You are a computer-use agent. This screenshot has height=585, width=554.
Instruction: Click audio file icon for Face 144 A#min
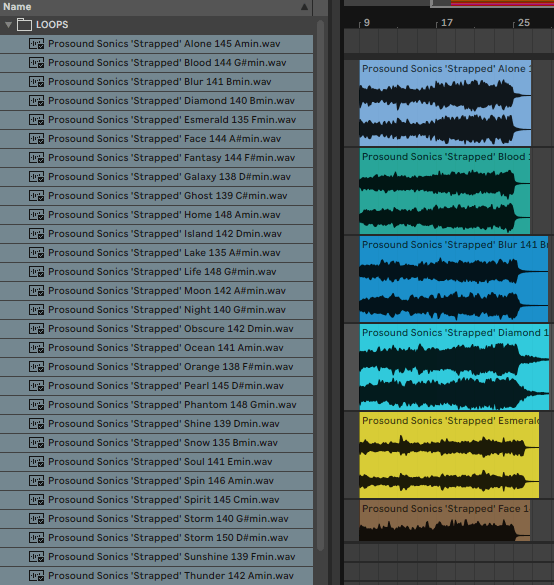coord(37,139)
